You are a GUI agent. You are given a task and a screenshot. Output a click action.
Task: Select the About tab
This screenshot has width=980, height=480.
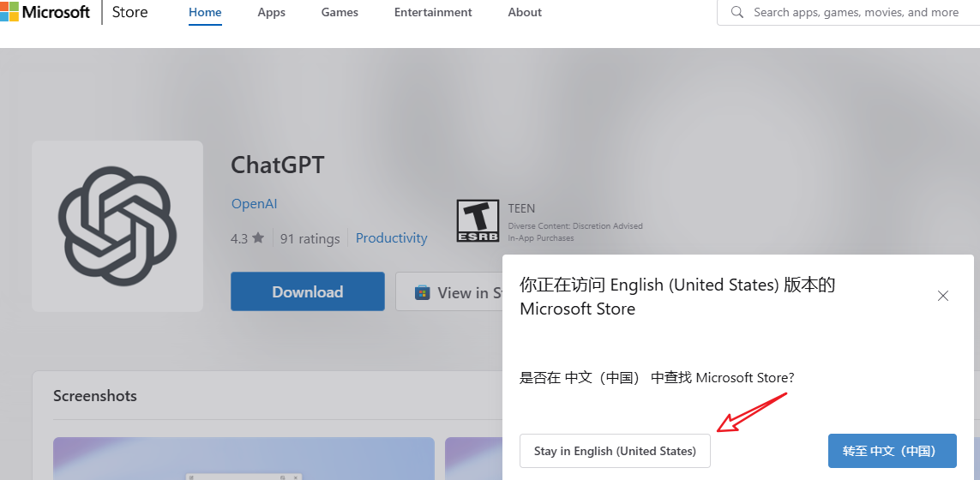[x=525, y=12]
